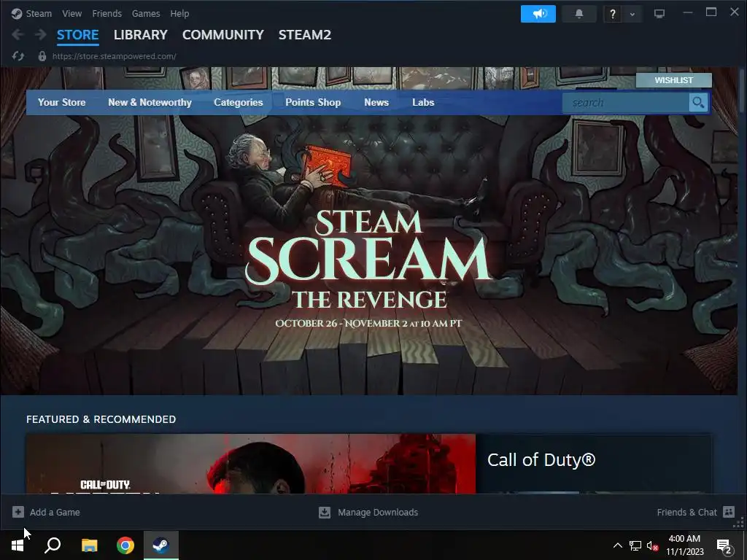Click the Add a Game plus icon
747x560 pixels.
pos(18,512)
